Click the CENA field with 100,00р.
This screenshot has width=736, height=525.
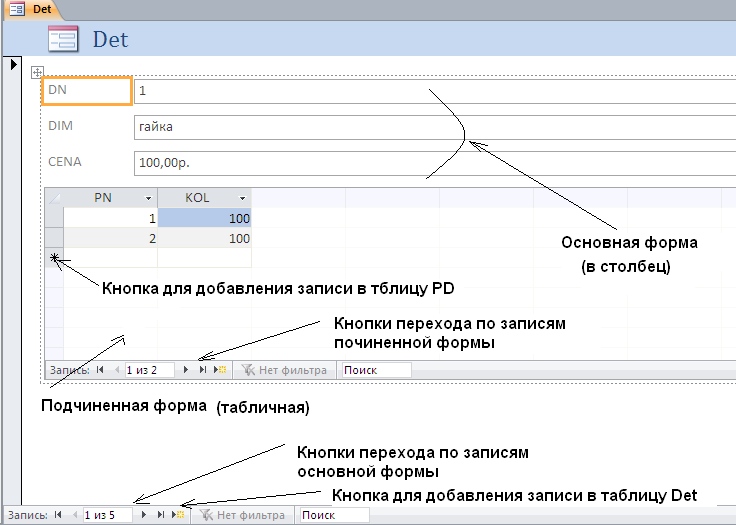(x=435, y=163)
